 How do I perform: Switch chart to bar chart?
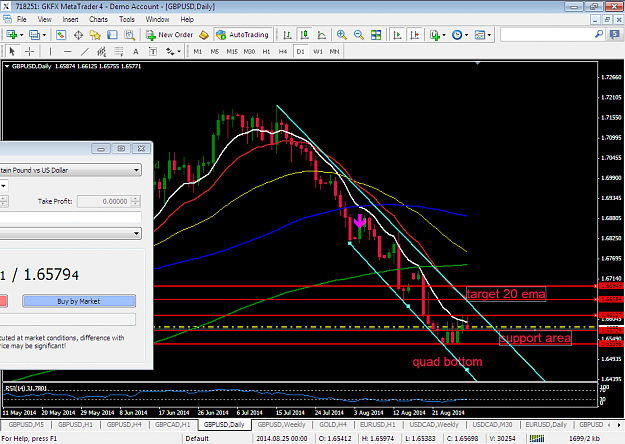(287, 35)
